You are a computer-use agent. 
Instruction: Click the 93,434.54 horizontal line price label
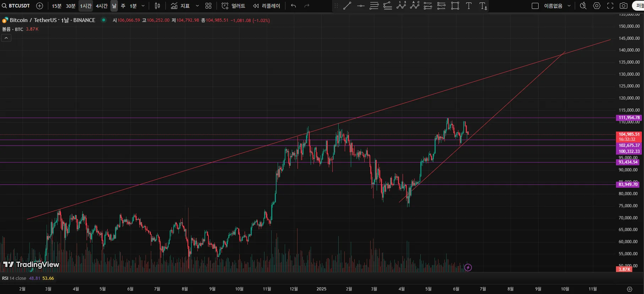click(628, 162)
